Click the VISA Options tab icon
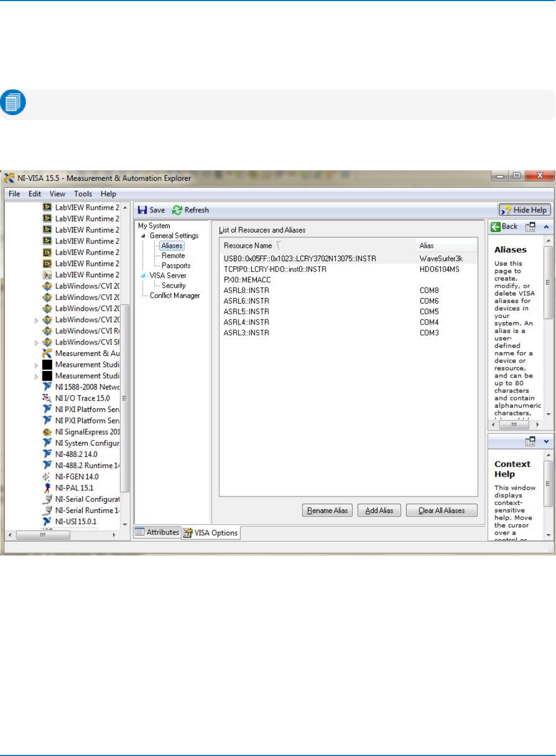The image size is (556, 756). click(x=188, y=533)
